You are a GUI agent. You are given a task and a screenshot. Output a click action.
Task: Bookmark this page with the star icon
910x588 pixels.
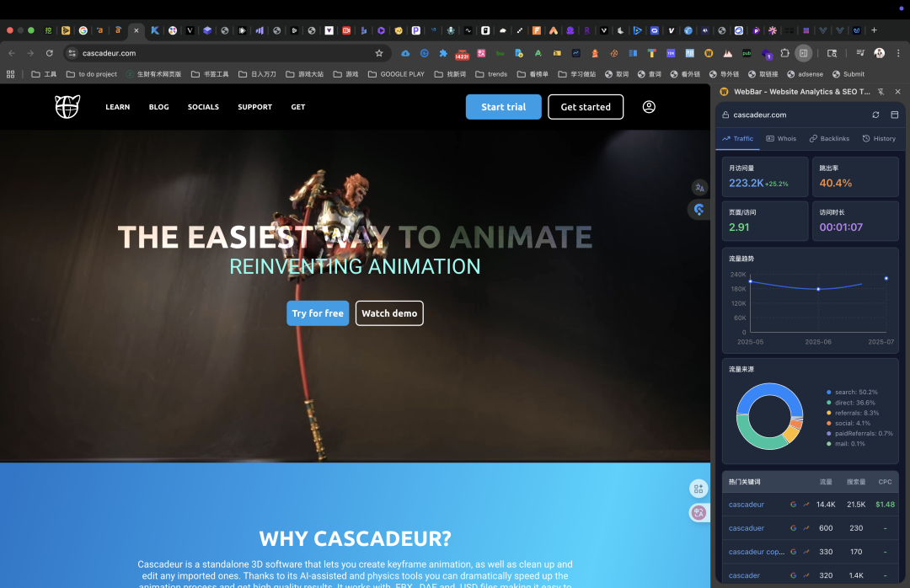pos(379,53)
